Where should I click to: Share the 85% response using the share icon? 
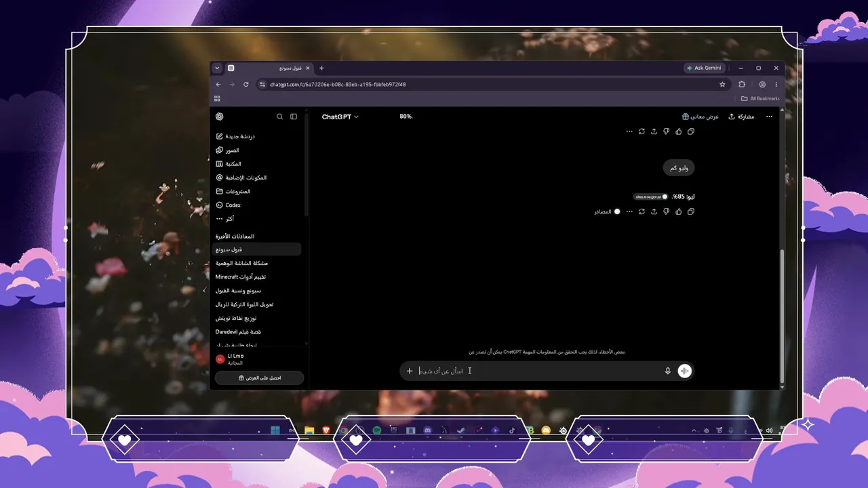tap(654, 211)
